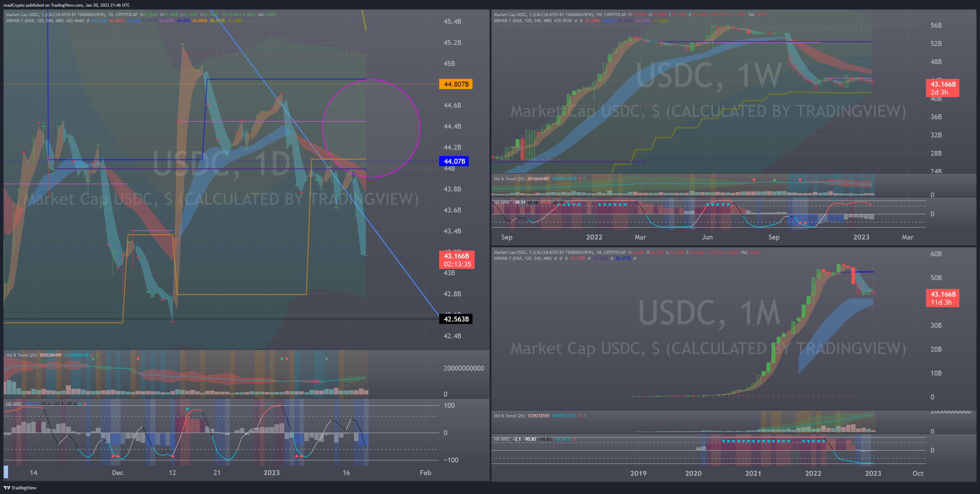Click the '16' date on the daily time axis
980x494 pixels.
tap(346, 473)
